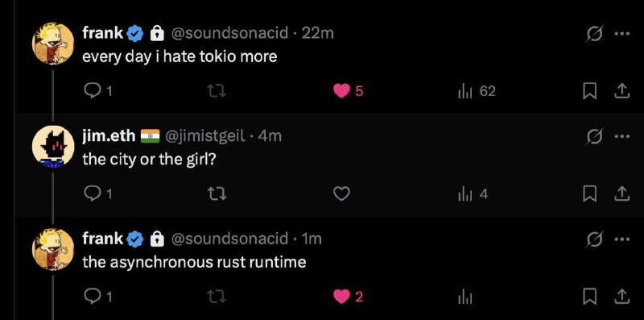Reply to jim.eth's tweet
This screenshot has width=644, height=320.
(97, 193)
